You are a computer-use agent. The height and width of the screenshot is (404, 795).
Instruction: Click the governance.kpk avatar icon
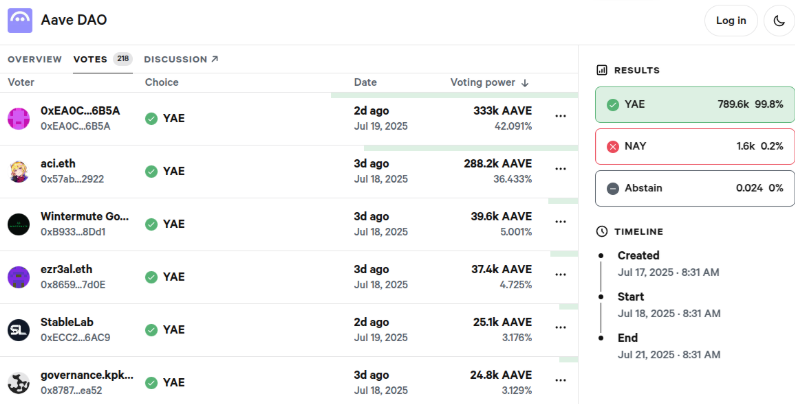pyautogui.click(x=19, y=382)
